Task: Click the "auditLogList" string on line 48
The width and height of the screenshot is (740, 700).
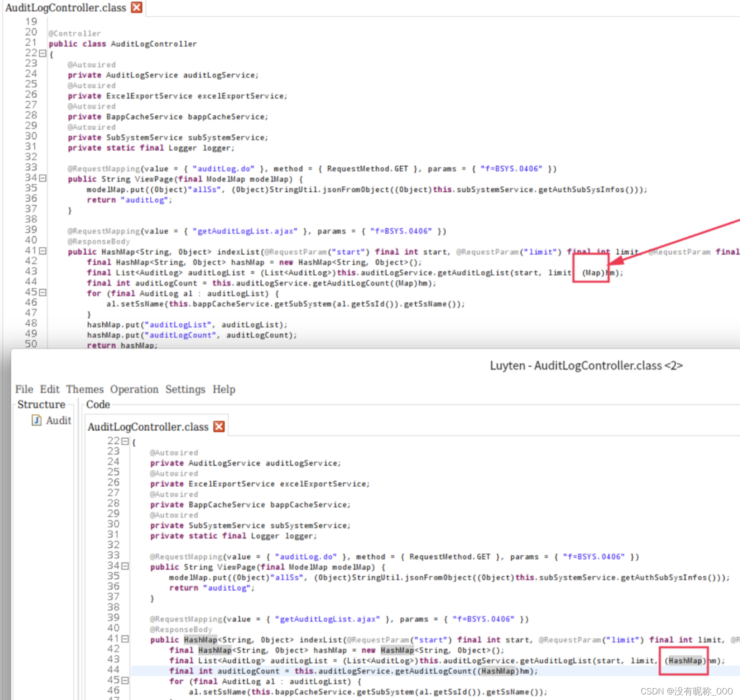Action: (178, 325)
